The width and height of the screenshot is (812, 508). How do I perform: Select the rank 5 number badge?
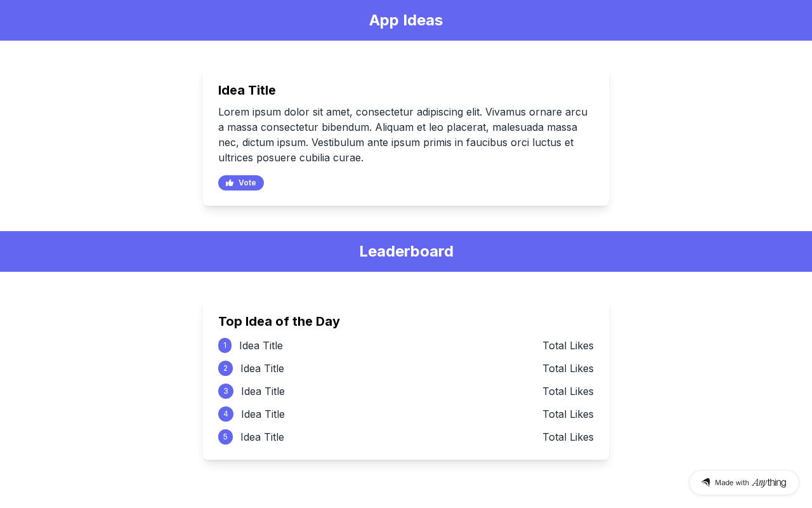point(225,437)
